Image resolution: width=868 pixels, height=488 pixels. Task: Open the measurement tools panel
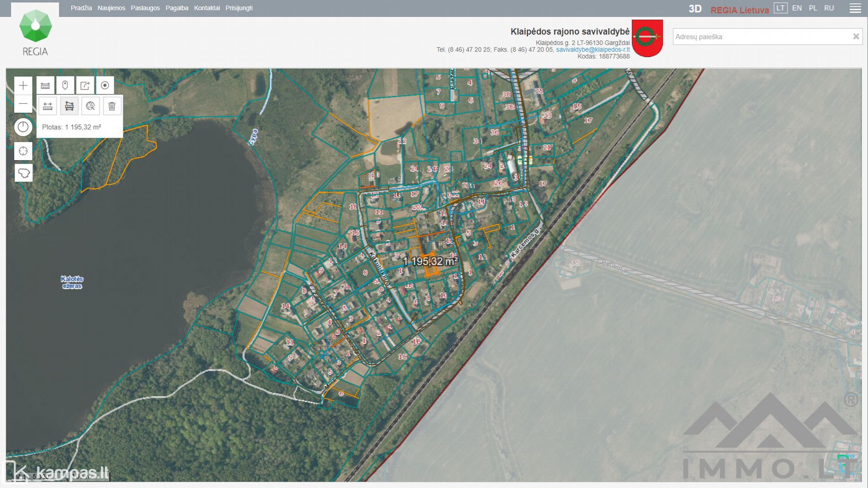pyautogui.click(x=45, y=85)
